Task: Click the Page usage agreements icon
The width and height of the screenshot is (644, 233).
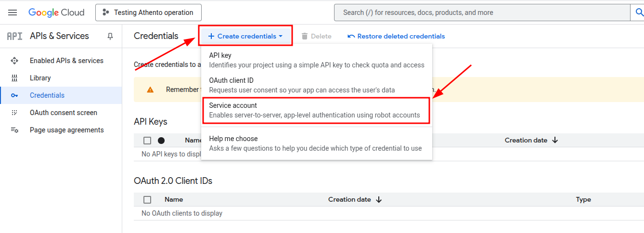Action: [14, 130]
